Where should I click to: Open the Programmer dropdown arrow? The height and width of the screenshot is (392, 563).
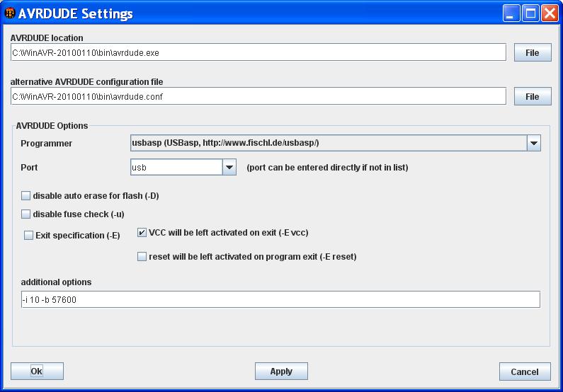(533, 143)
